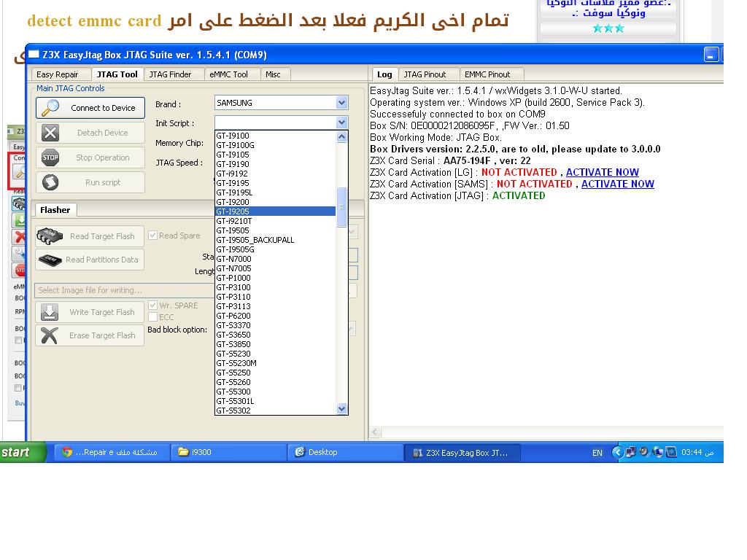
Task: Toggle the Wr. SPARE checkbox
Action: pyautogui.click(x=153, y=306)
